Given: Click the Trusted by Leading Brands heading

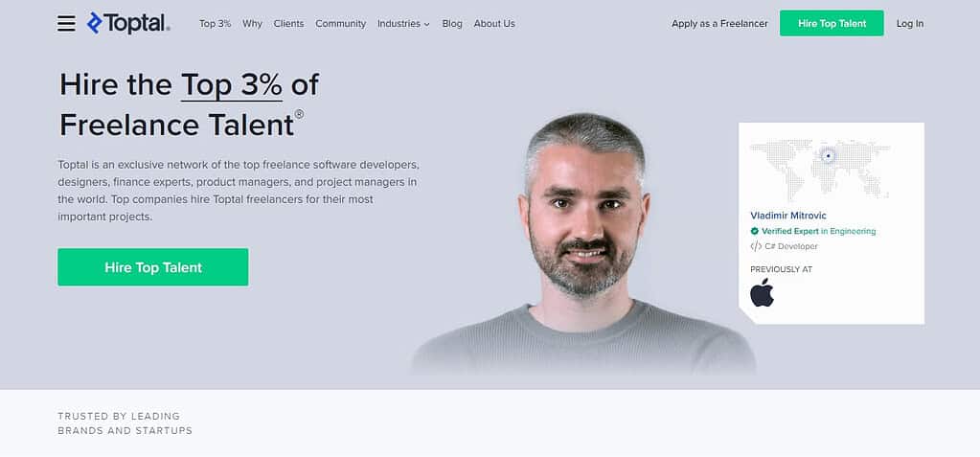Looking at the screenshot, I should [x=125, y=423].
